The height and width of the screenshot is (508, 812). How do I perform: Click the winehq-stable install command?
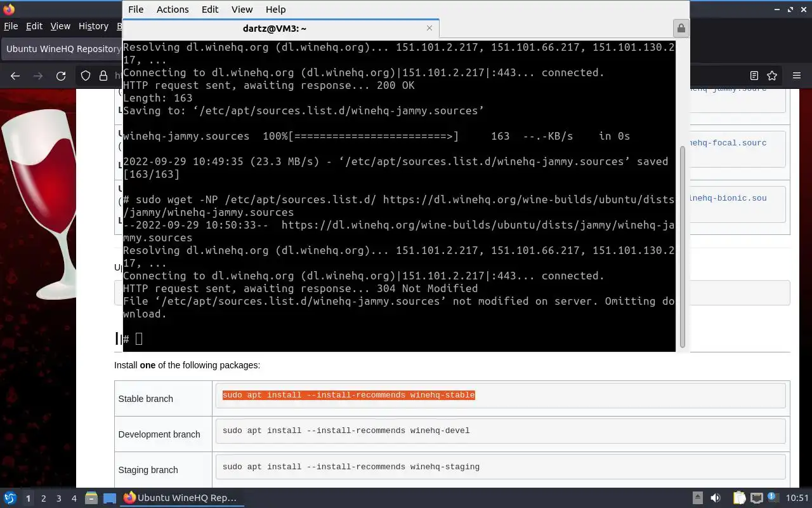click(x=348, y=395)
